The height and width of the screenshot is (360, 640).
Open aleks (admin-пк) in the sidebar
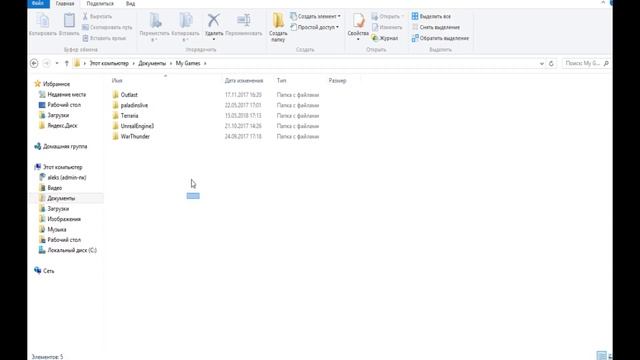[67, 178]
